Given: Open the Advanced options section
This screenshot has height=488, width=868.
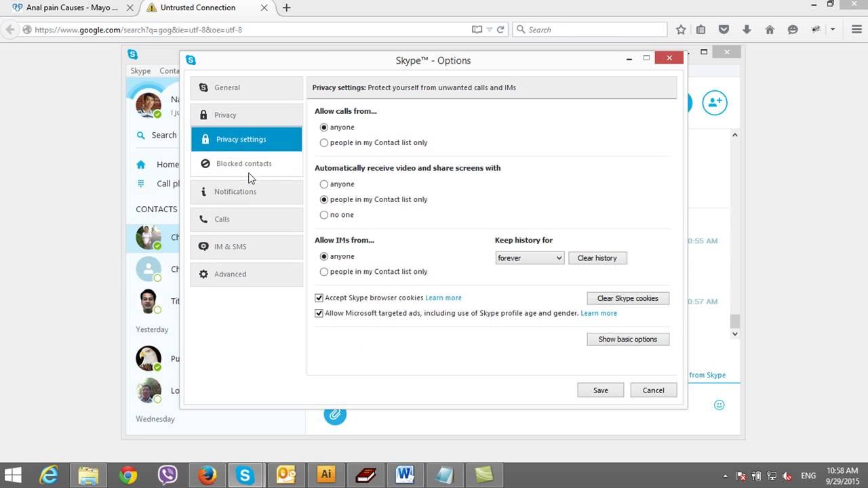Looking at the screenshot, I should pyautogui.click(x=246, y=274).
